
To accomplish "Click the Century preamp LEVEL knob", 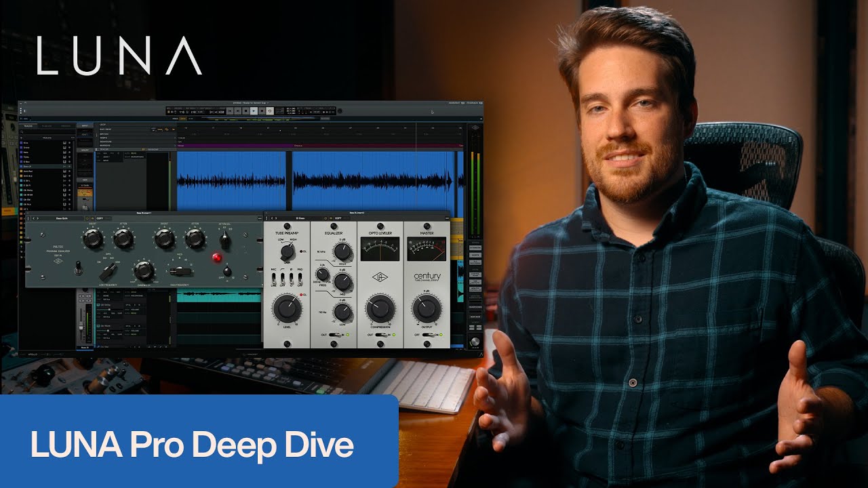I will (288, 309).
